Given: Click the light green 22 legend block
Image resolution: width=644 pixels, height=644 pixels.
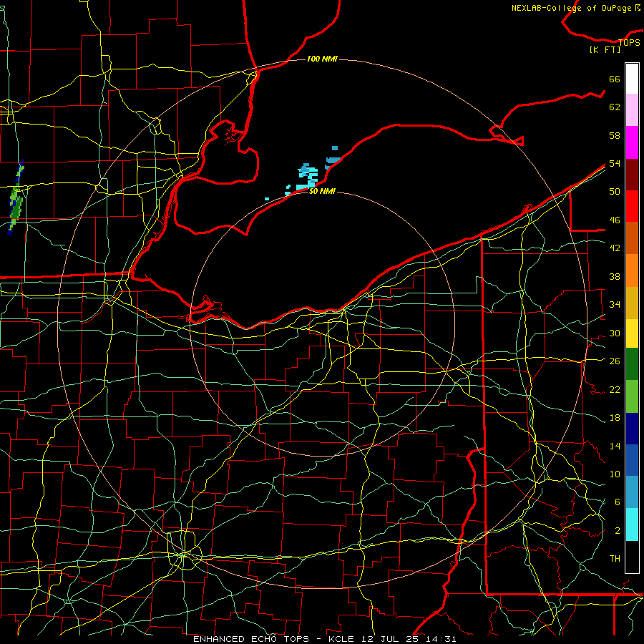Looking at the screenshot, I should coord(632,396).
